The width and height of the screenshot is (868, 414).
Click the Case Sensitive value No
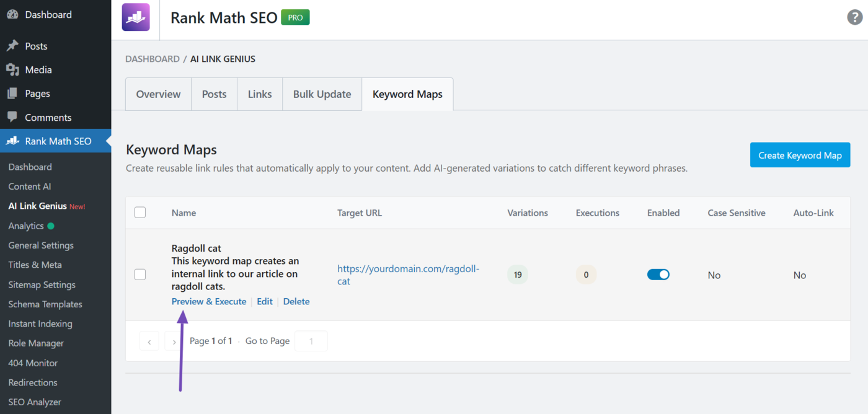pyautogui.click(x=714, y=275)
